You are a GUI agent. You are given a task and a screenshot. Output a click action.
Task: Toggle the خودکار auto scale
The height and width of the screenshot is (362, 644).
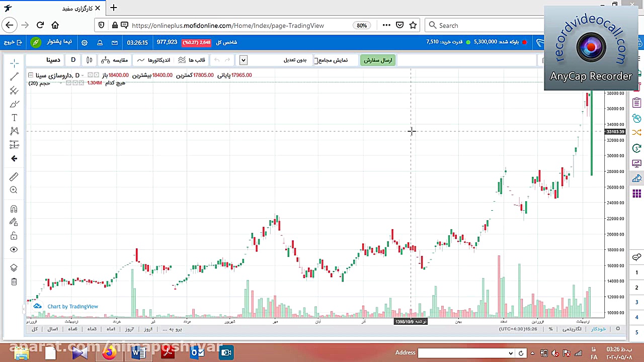[598, 329]
